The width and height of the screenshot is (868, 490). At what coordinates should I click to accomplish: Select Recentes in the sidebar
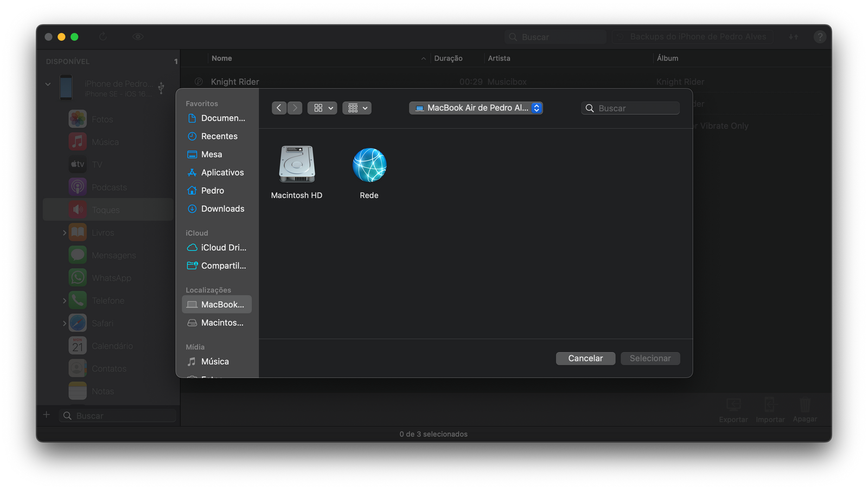(219, 136)
